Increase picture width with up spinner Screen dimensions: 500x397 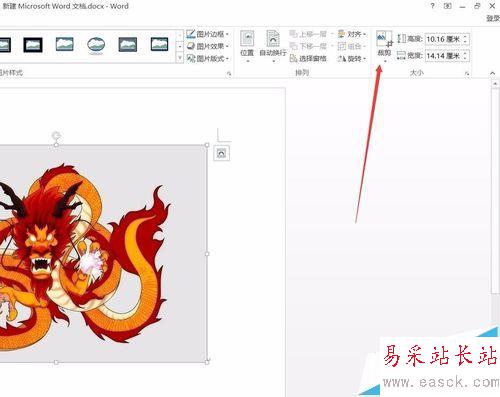click(x=465, y=53)
